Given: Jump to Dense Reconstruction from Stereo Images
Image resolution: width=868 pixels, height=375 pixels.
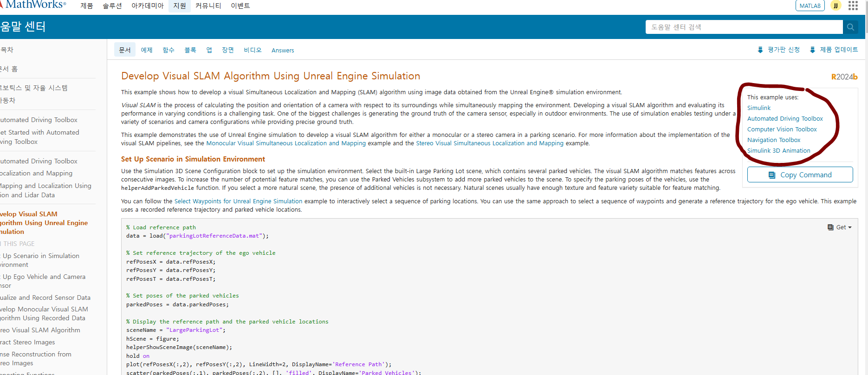Looking at the screenshot, I should 36,358.
